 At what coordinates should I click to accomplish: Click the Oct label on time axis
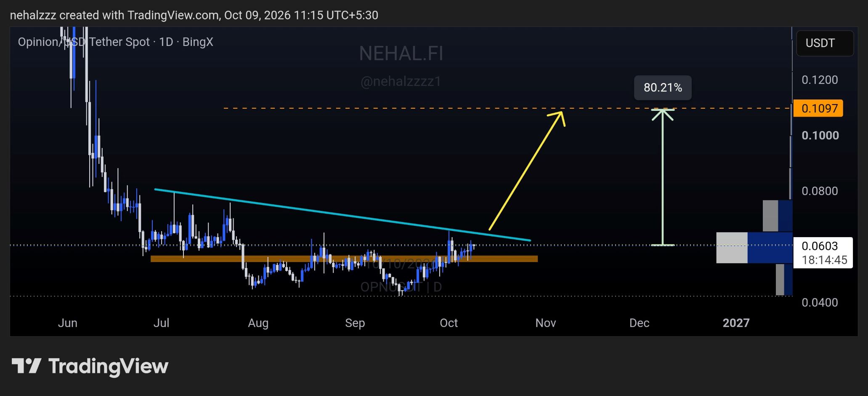coord(449,323)
